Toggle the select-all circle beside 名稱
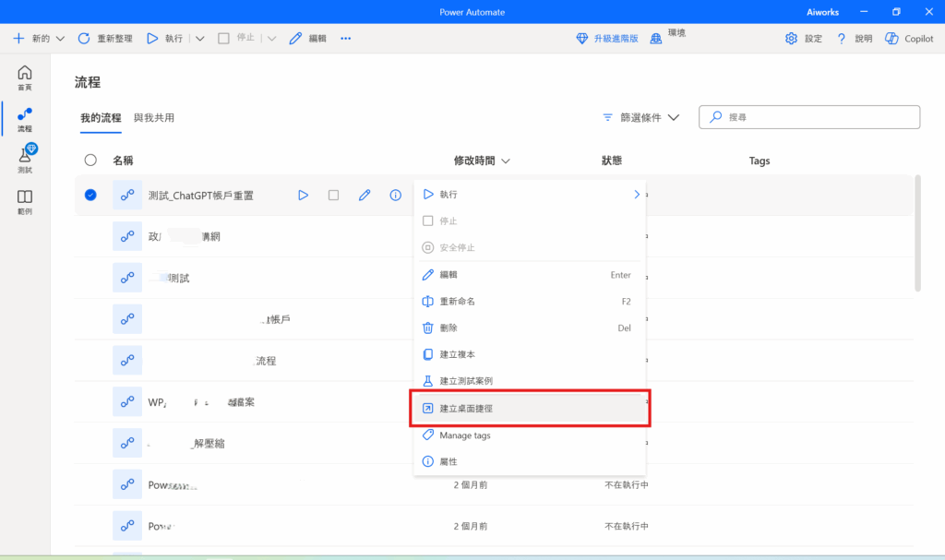The height and width of the screenshot is (560, 945). pos(90,161)
